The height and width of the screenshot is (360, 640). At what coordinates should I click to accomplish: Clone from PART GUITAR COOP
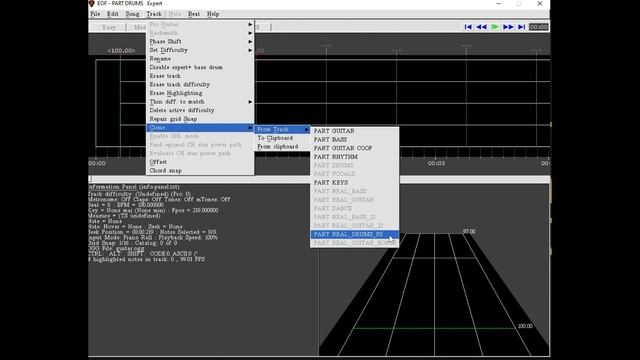[x=354, y=148]
